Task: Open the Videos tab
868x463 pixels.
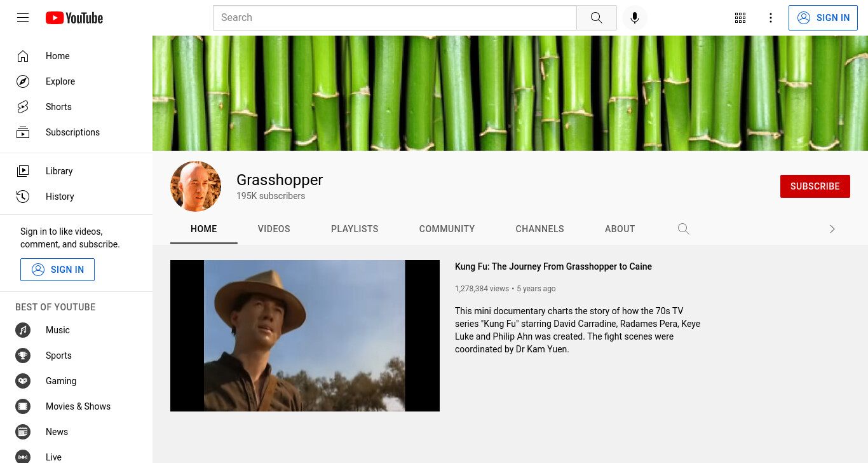Action: tap(274, 229)
